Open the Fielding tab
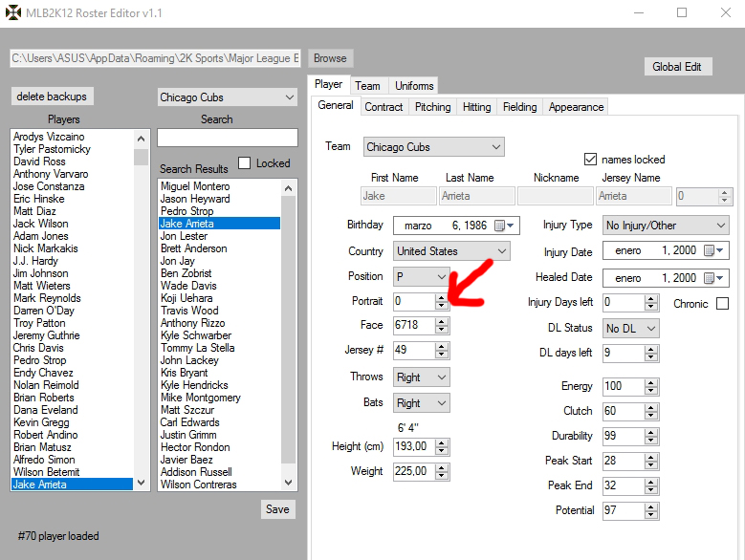The image size is (745, 560). [520, 107]
